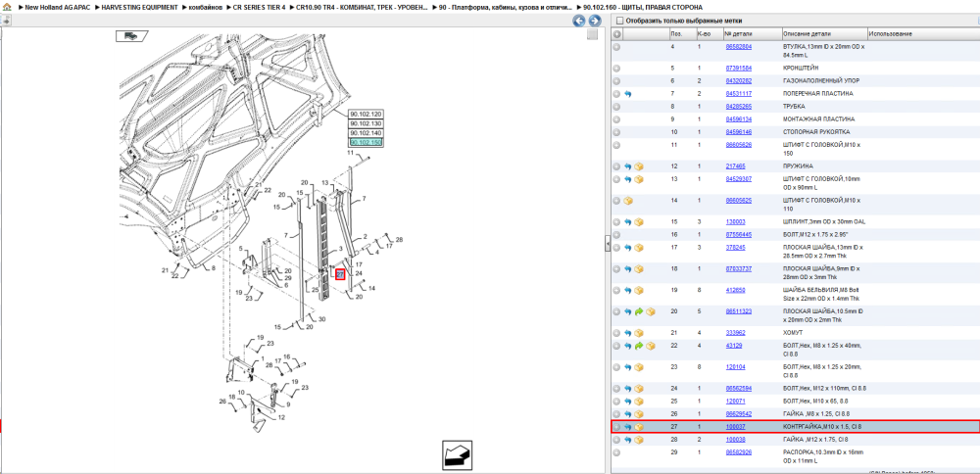This screenshot has width=980, height=474.
Task: Click box icon for part 84529307
Action: pyautogui.click(x=639, y=180)
